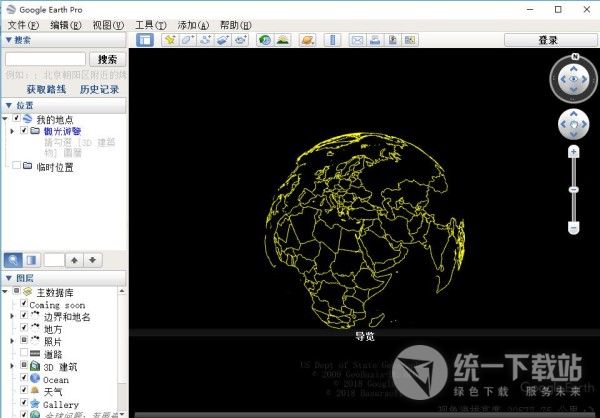Expand the 观光游览 folder
The width and height of the screenshot is (600, 418).
point(12,131)
